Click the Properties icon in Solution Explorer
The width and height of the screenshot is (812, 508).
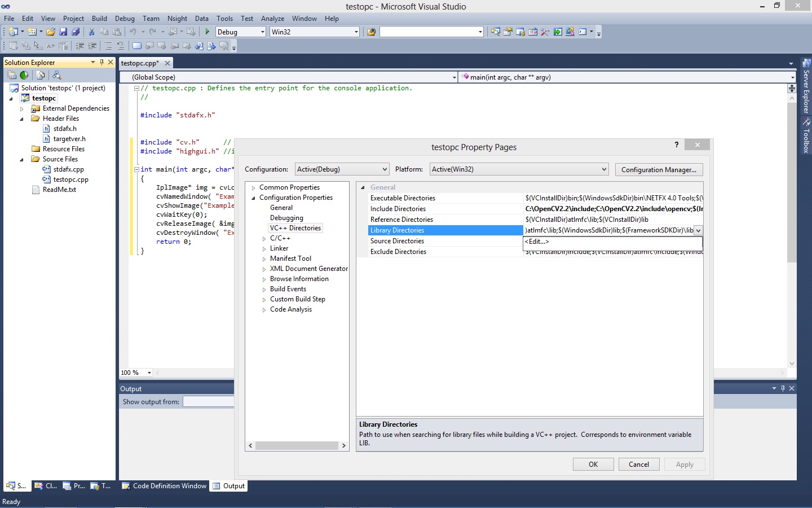click(x=11, y=75)
